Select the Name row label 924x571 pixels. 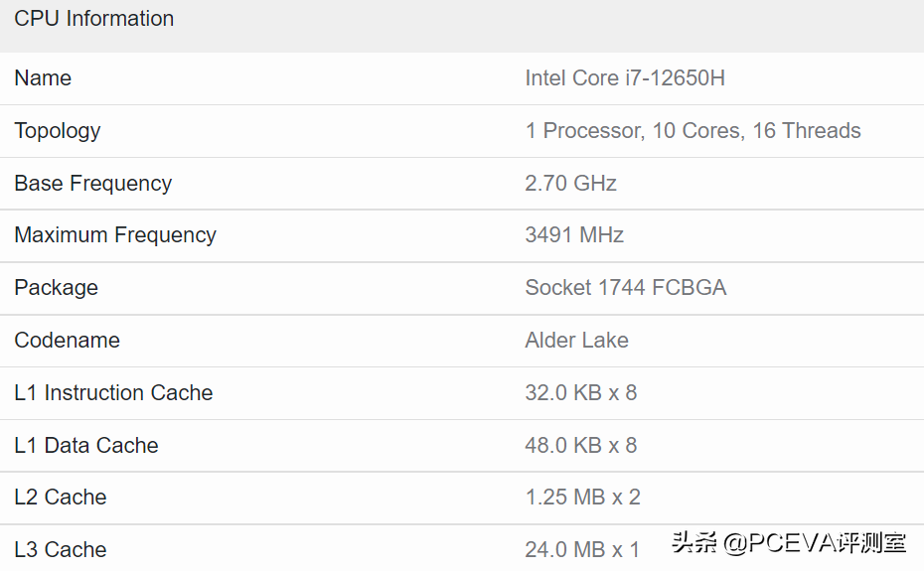coord(43,78)
